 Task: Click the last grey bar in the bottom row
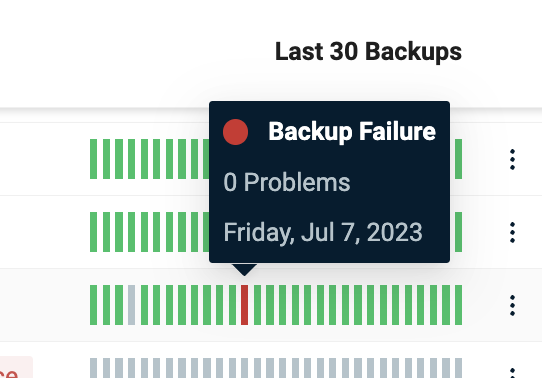click(x=459, y=368)
